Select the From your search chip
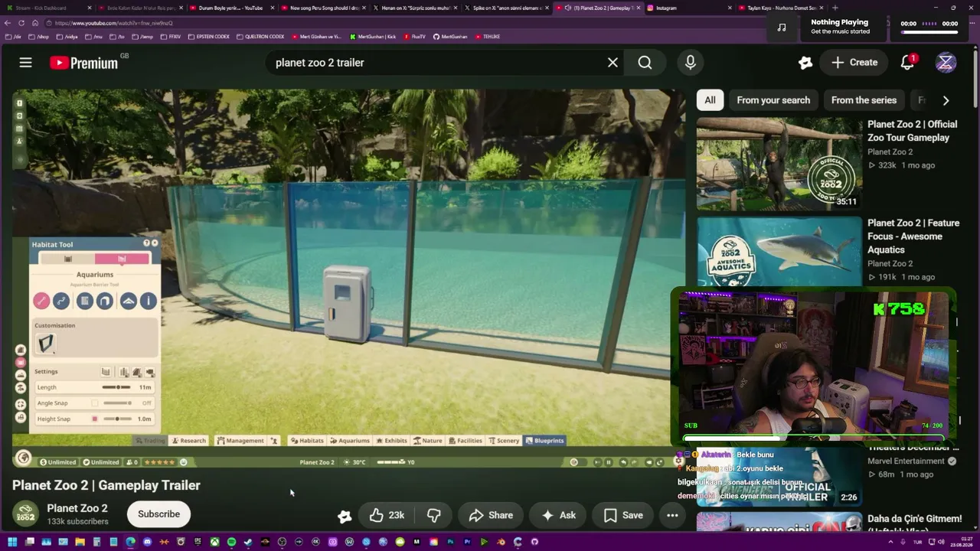 coord(773,100)
